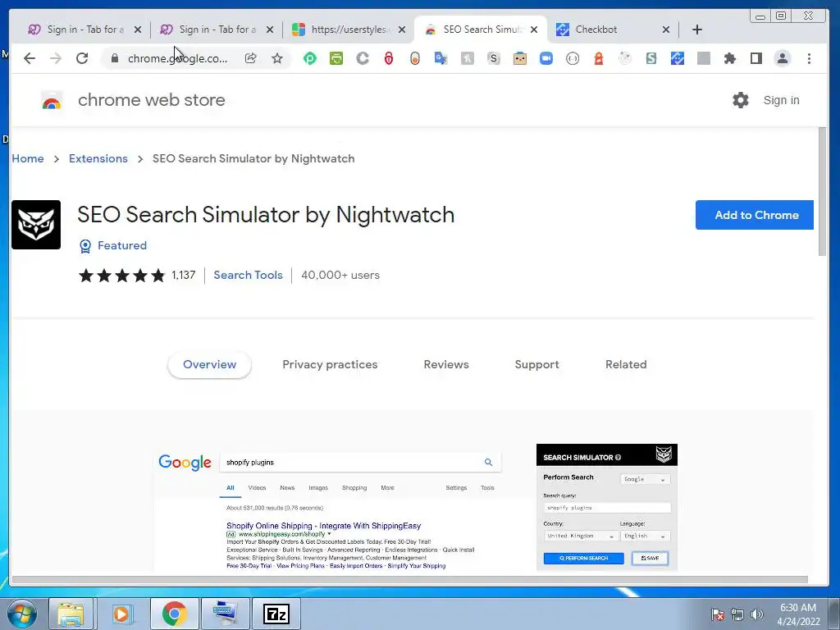Go to Extensions breadcrumb link

point(98,158)
